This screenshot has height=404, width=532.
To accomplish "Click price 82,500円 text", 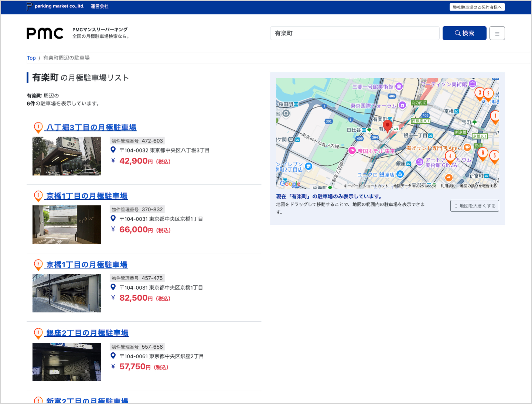I will pos(145,298).
